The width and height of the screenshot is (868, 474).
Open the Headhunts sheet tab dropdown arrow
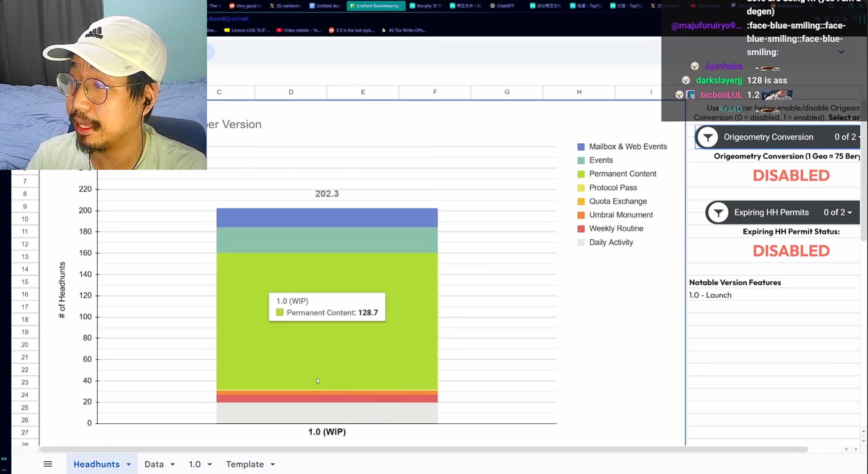click(128, 465)
